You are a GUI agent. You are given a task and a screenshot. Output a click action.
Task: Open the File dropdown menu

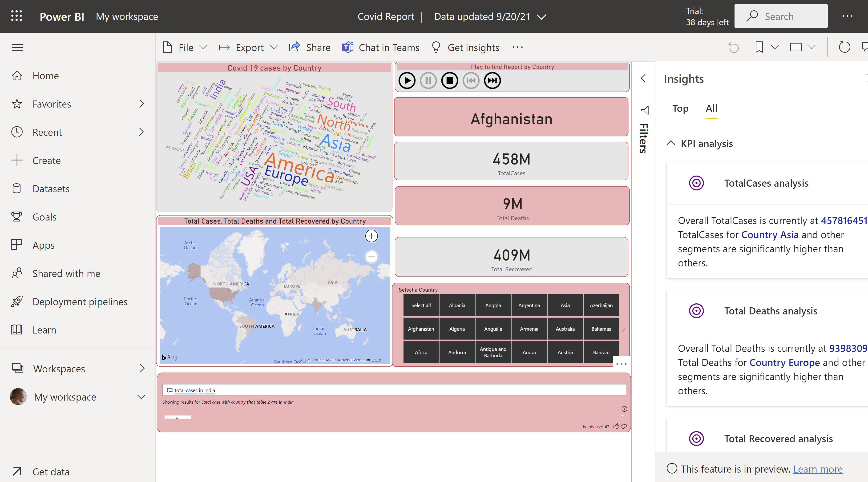(x=185, y=48)
